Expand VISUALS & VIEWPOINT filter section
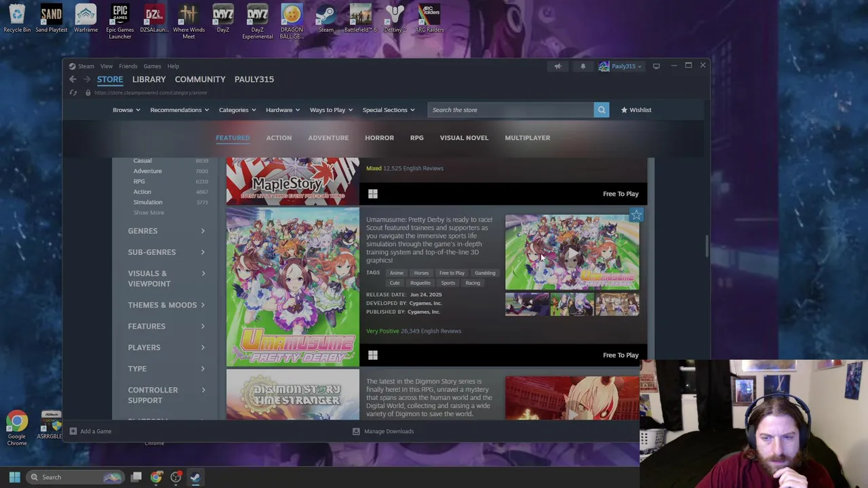Viewport: 868px width, 488px height. click(167, 279)
